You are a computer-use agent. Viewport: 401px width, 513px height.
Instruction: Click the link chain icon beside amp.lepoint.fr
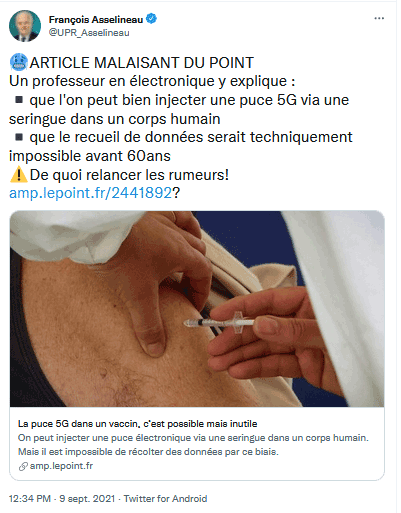tap(23, 466)
